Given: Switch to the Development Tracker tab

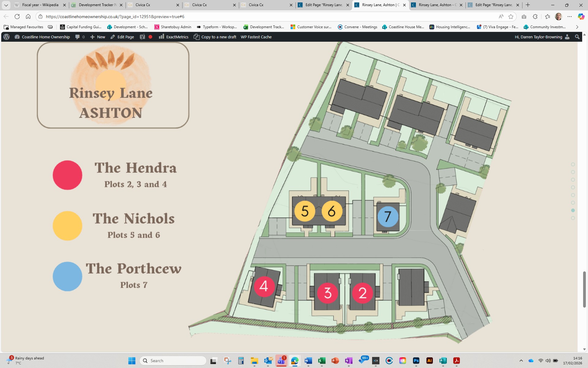Looking at the screenshot, I should click(96, 5).
